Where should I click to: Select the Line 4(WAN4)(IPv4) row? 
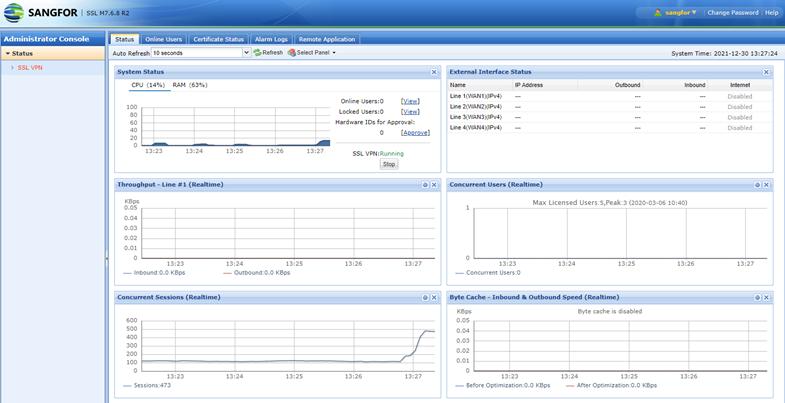[x=610, y=128]
